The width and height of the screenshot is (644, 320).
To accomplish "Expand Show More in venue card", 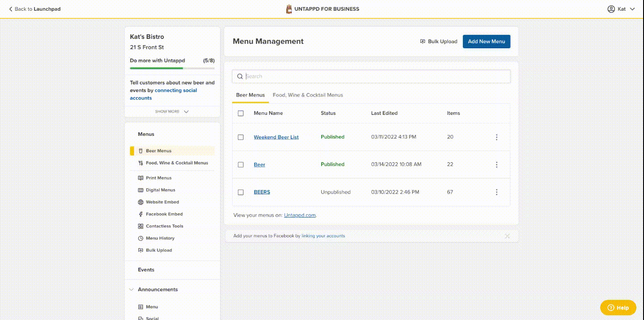I will coord(172,112).
